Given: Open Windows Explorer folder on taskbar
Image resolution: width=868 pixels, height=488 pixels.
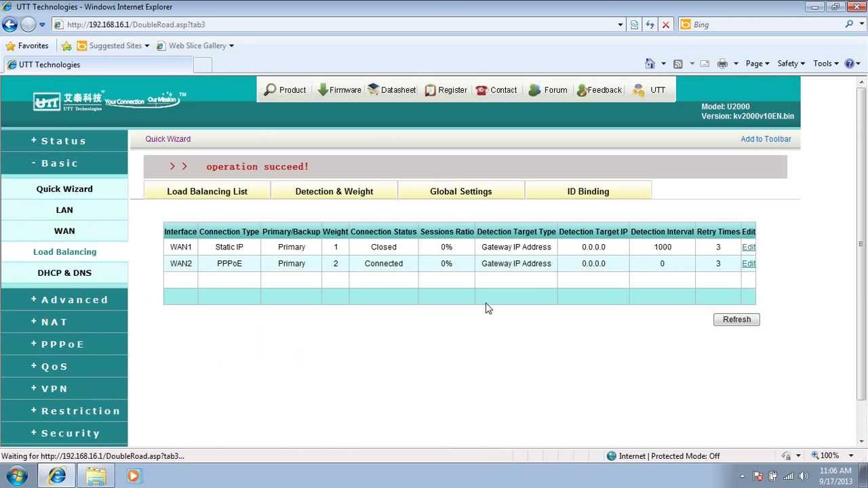Looking at the screenshot, I should 96,476.
